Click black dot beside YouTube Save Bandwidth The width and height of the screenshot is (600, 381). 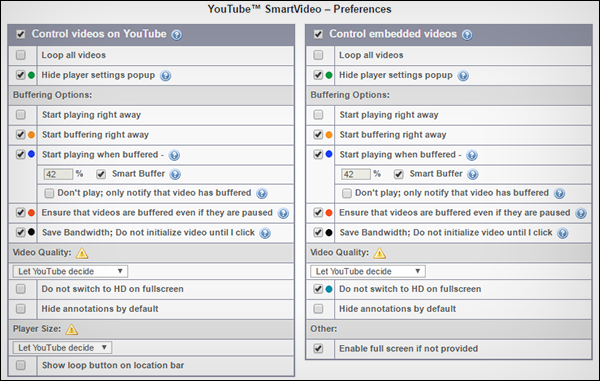[31, 232]
